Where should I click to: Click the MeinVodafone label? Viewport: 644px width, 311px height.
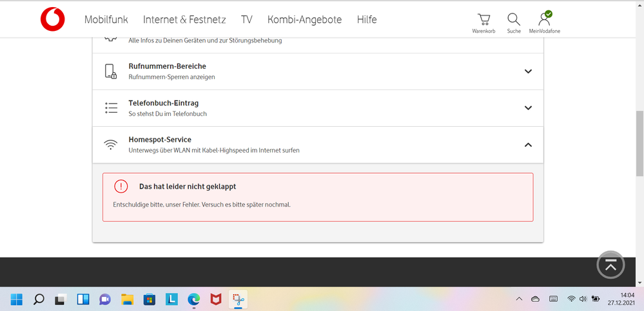[x=545, y=31]
